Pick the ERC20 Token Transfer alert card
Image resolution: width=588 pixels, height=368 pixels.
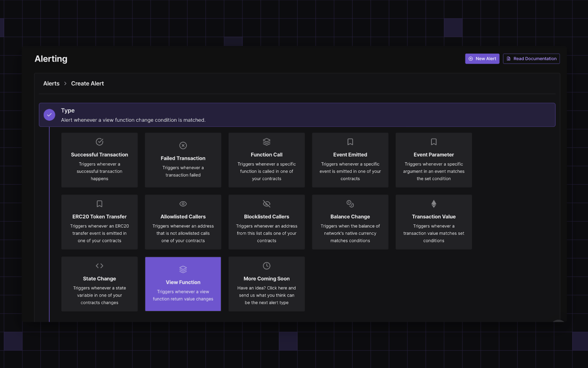pos(99,222)
